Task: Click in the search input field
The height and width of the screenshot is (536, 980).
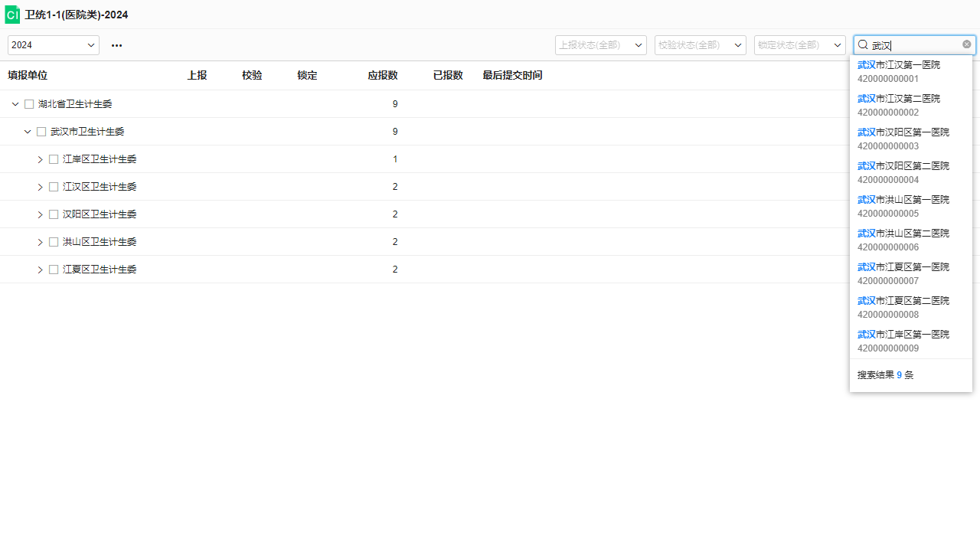Action: tap(915, 45)
